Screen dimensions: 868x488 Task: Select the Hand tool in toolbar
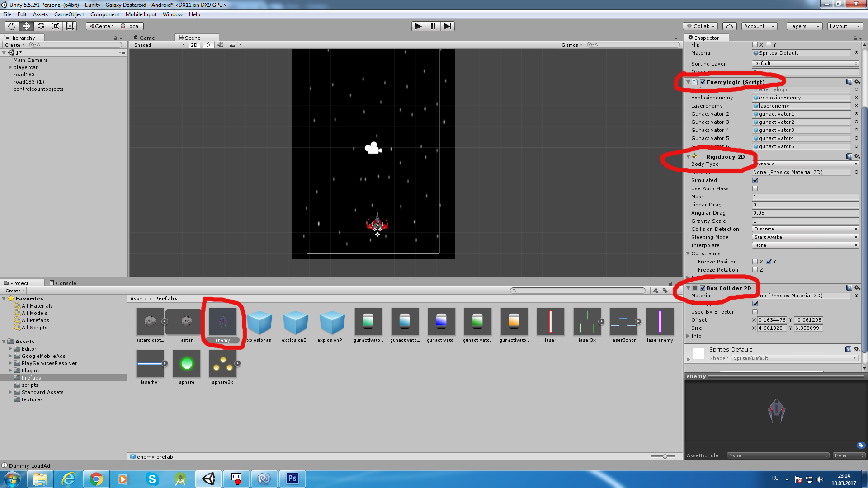coord(12,26)
